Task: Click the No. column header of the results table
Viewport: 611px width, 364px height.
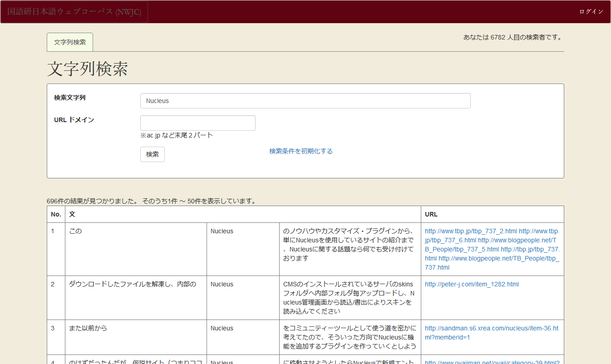Action: click(56, 214)
